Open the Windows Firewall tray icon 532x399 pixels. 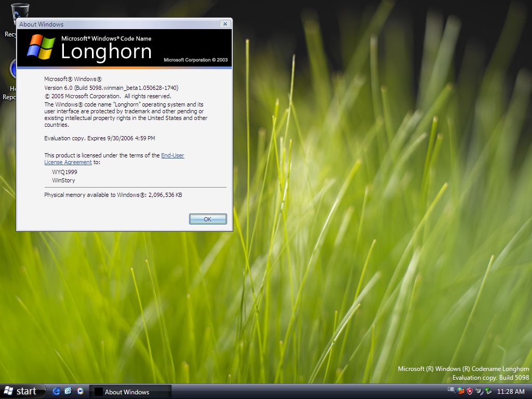pos(460,391)
